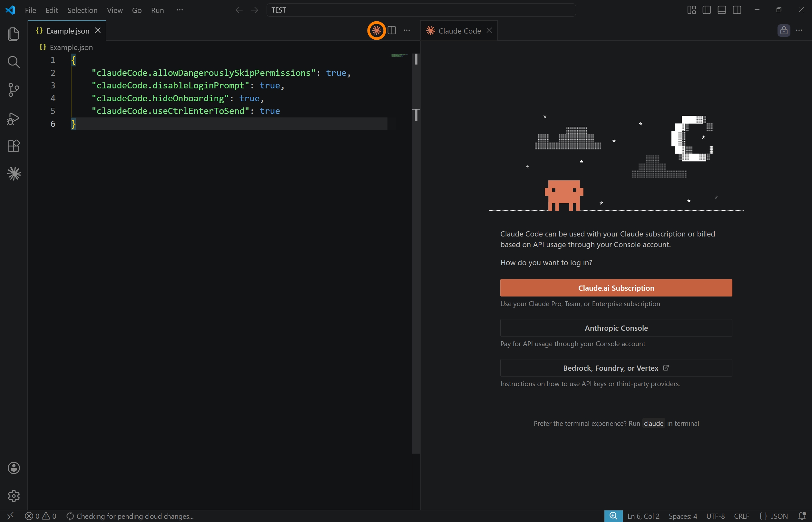Click the lock group icon in Claude panel
Screen dimensions: 812x522
click(784, 31)
